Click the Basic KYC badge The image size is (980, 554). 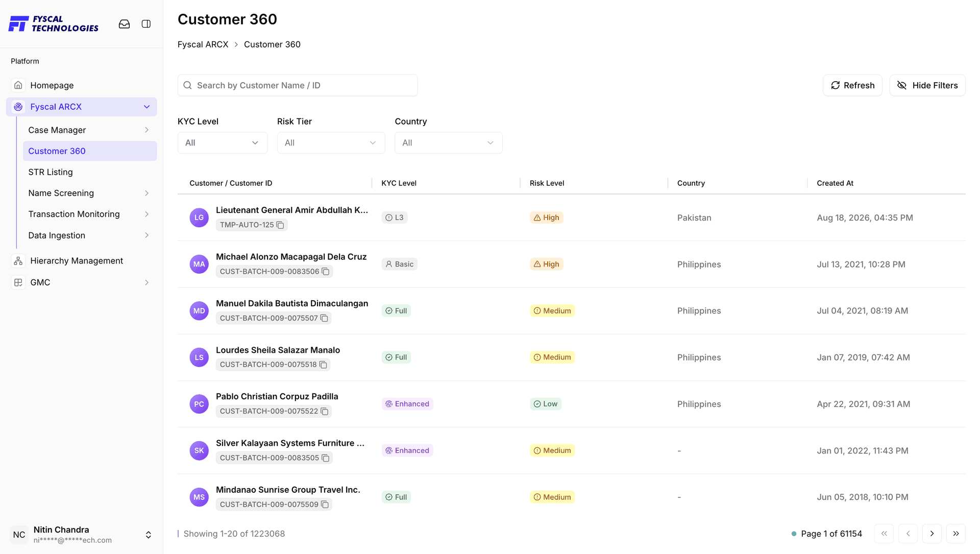(x=400, y=264)
